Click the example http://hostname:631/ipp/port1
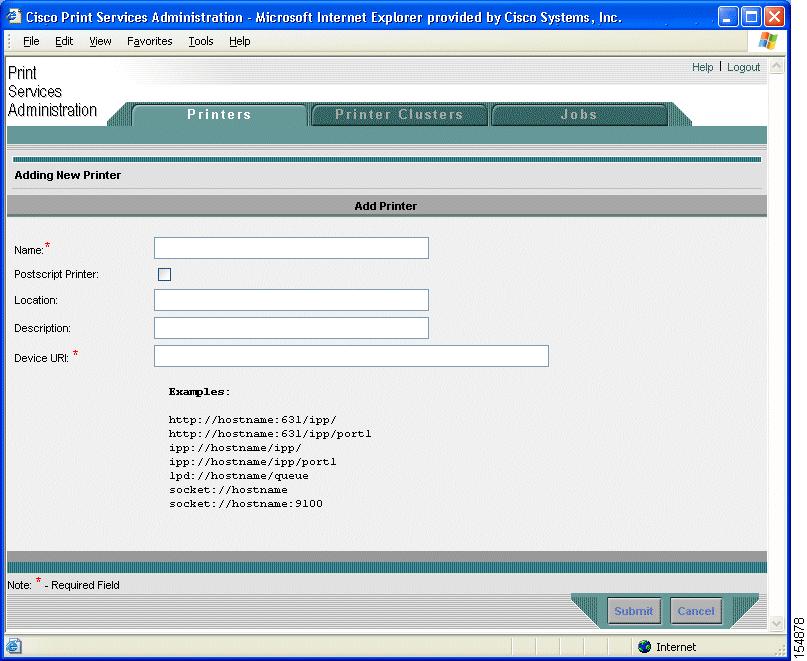807x661 pixels. [x=270, y=434]
